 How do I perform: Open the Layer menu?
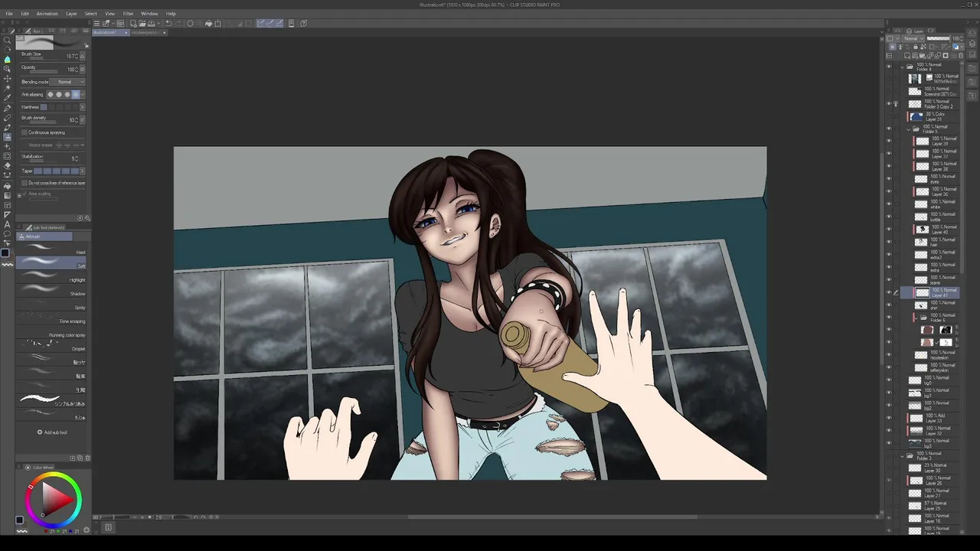[71, 14]
